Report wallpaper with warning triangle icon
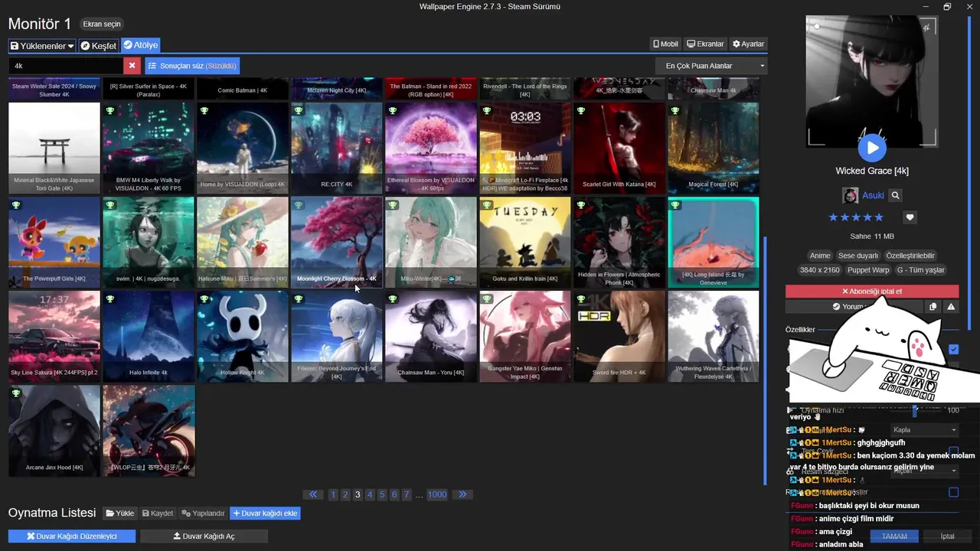This screenshot has height=551, width=980. coord(951,306)
